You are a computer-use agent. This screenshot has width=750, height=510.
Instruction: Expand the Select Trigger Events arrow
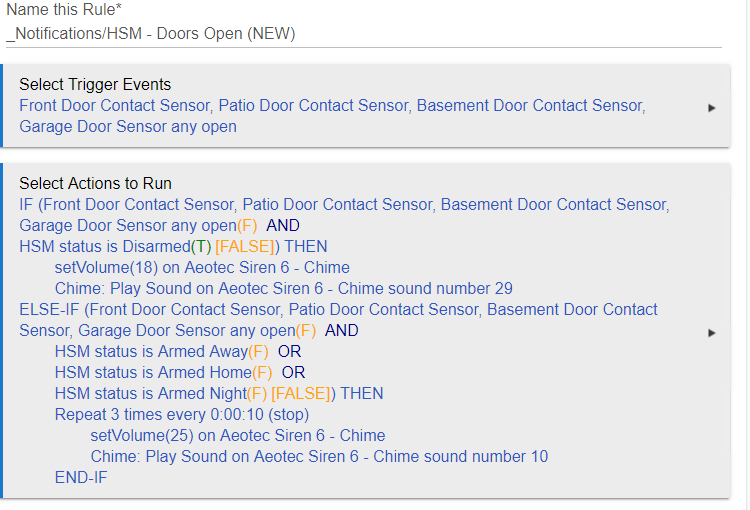711,108
